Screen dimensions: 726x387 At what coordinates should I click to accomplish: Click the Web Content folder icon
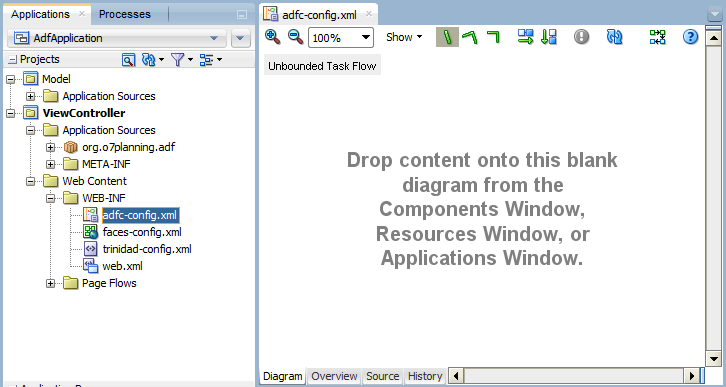click(x=50, y=181)
